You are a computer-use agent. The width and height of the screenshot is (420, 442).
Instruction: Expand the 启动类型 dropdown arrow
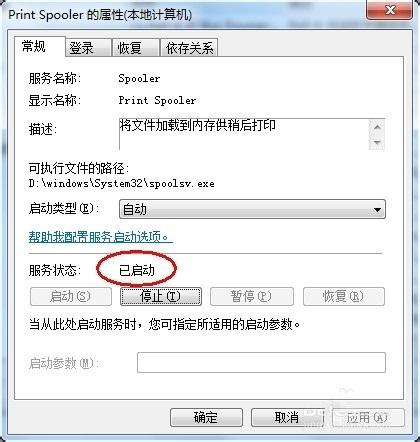click(x=377, y=210)
